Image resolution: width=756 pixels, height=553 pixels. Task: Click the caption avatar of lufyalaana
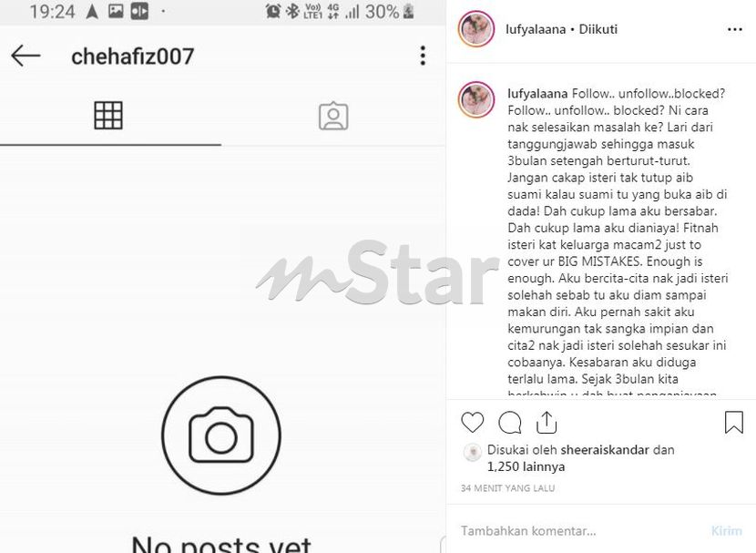coord(476,100)
